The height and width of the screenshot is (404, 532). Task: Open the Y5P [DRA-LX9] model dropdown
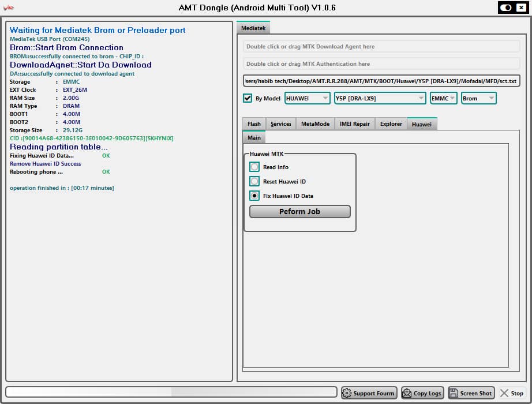[x=380, y=99]
